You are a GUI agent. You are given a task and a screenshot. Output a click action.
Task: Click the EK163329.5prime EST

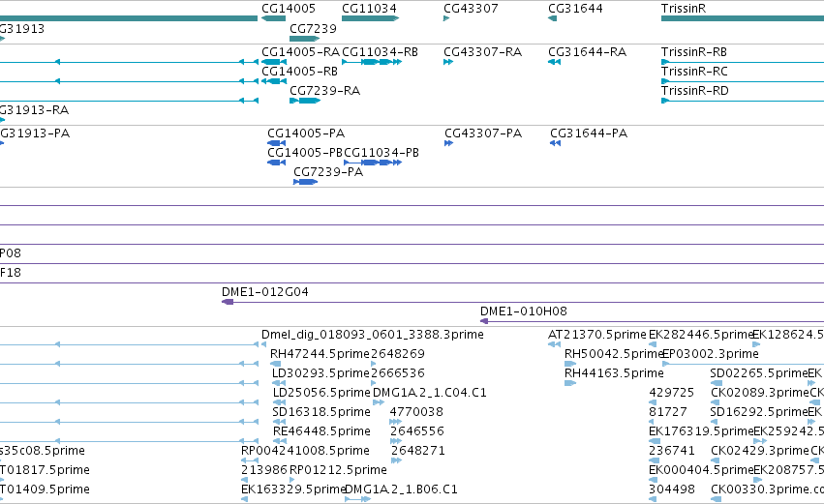click(x=244, y=499)
